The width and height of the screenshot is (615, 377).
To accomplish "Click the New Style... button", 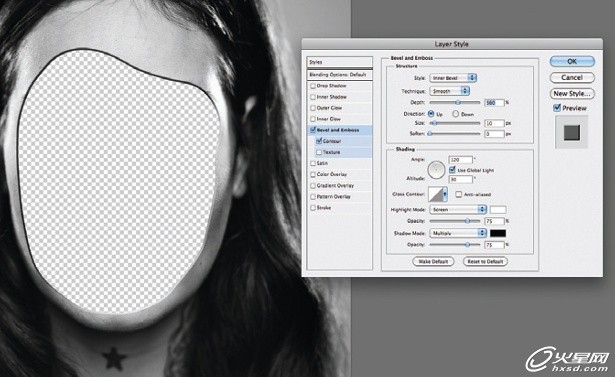I will click(572, 93).
